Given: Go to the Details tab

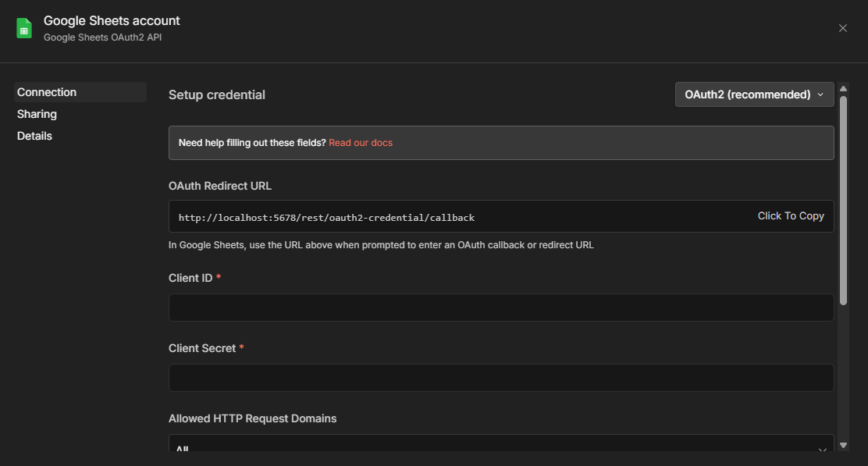Looking at the screenshot, I should pyautogui.click(x=35, y=136).
